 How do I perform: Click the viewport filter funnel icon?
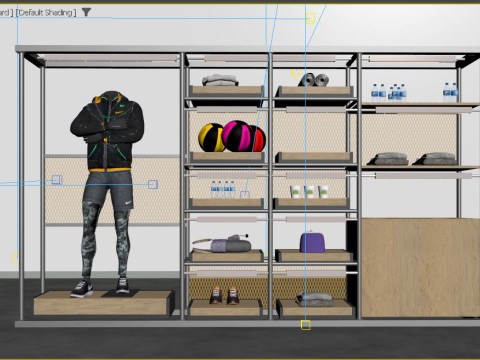click(86, 12)
